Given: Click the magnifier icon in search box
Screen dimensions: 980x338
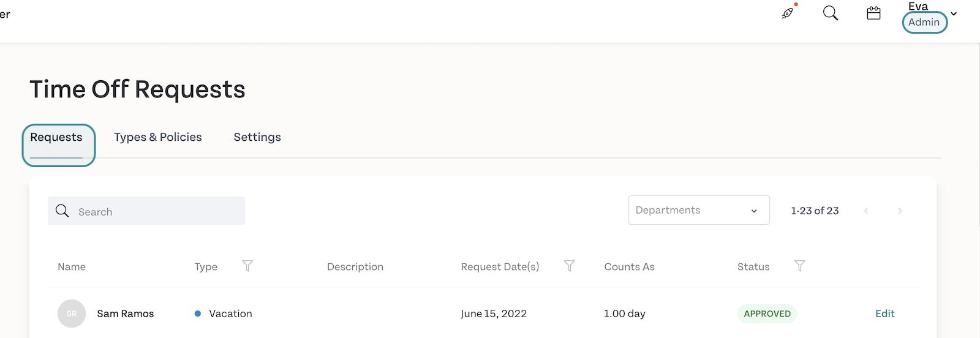Looking at the screenshot, I should tap(62, 211).
